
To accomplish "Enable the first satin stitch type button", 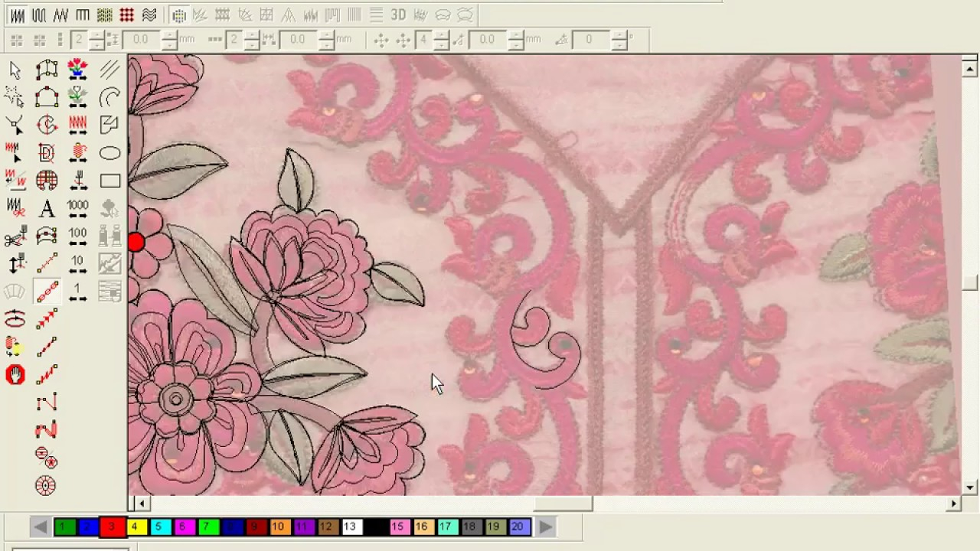I will (x=17, y=15).
